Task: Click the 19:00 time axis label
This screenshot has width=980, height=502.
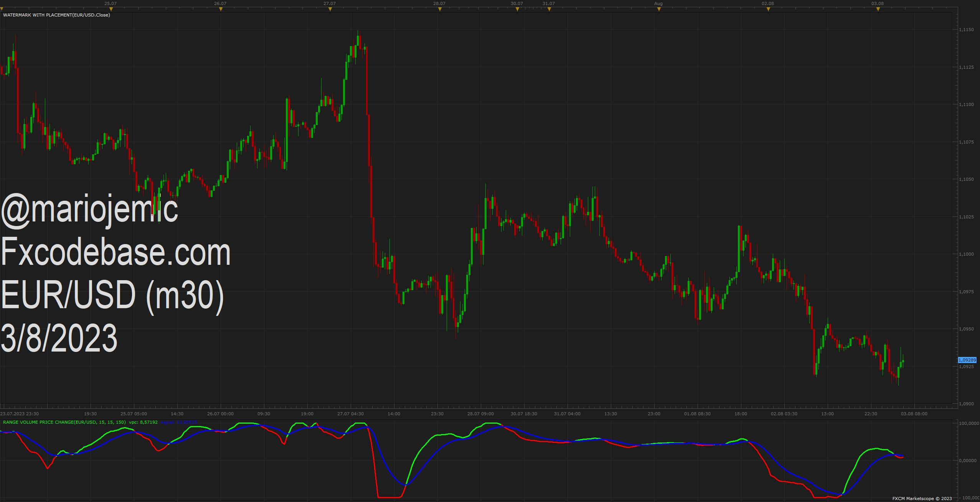Action: tap(307, 414)
